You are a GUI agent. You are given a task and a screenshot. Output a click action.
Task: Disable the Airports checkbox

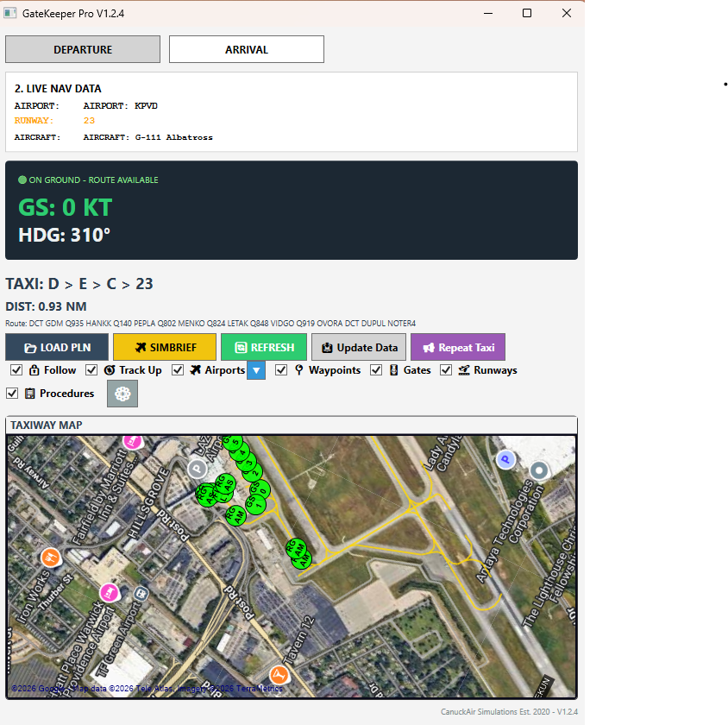pos(178,370)
